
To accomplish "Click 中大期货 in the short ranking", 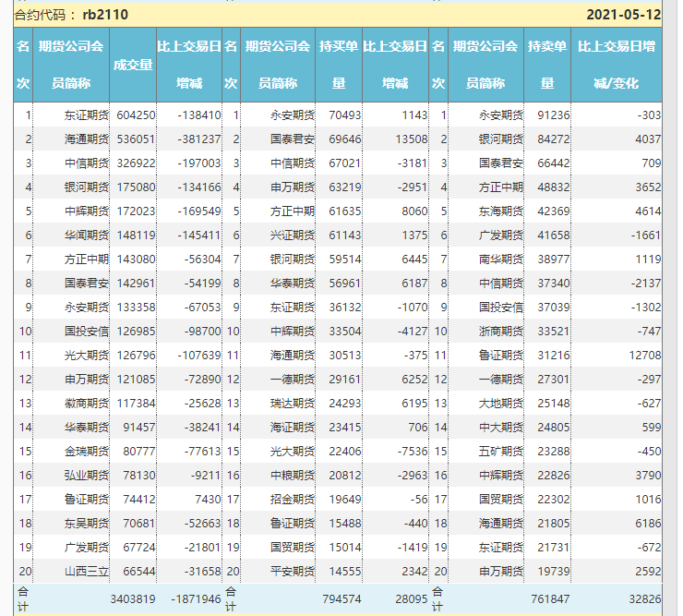I will click(500, 427).
